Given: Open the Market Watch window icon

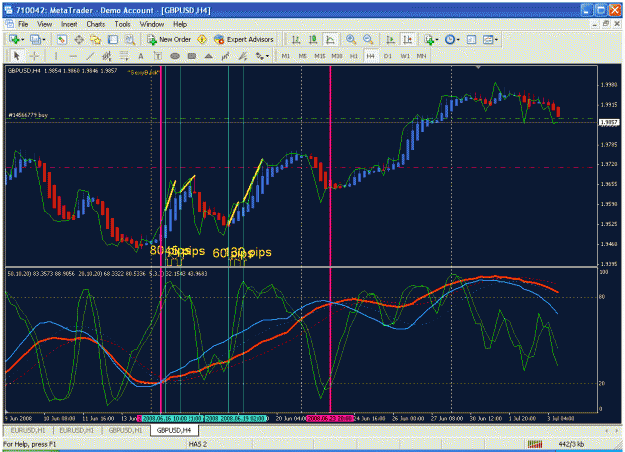Looking at the screenshot, I should 61,39.
